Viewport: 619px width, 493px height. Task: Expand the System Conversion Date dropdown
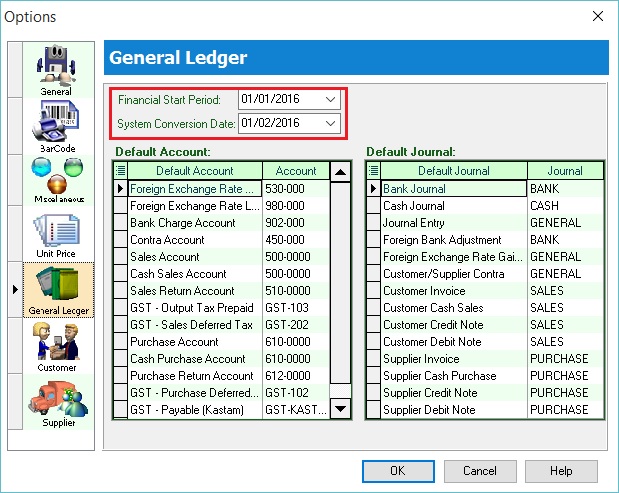click(x=331, y=123)
